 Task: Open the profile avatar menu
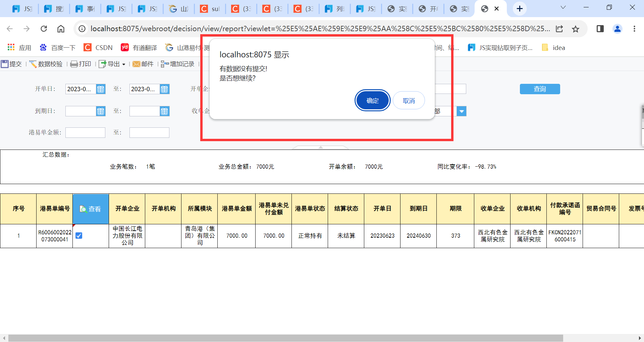pos(618,29)
